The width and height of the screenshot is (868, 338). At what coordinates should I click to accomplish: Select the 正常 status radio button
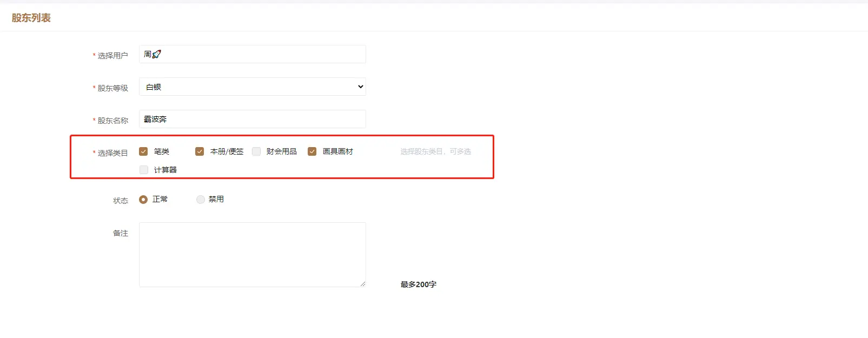[x=143, y=200]
